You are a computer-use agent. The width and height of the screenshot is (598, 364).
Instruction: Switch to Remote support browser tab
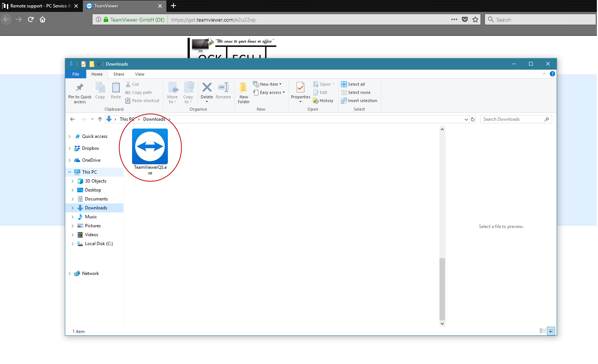40,6
